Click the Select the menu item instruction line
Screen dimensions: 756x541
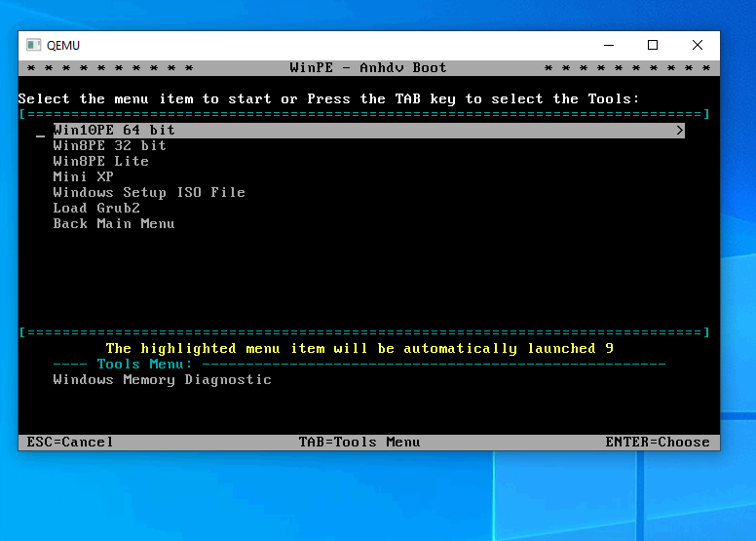[x=329, y=98]
